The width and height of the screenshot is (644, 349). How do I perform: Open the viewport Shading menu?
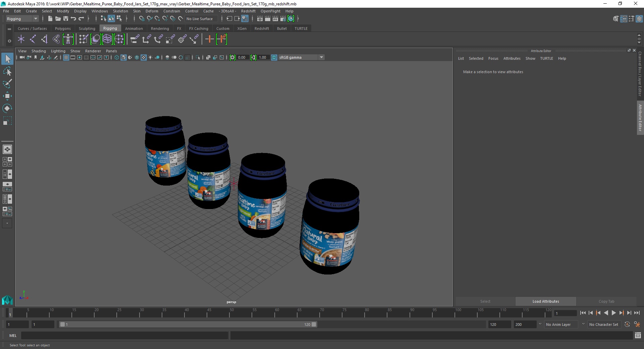tap(39, 51)
